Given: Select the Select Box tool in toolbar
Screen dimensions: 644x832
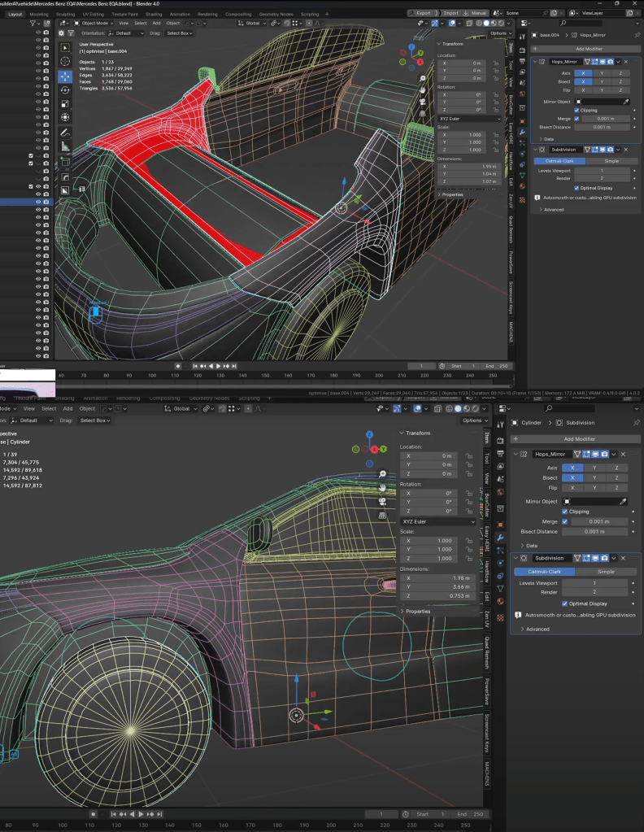Looking at the screenshot, I should [x=66, y=48].
